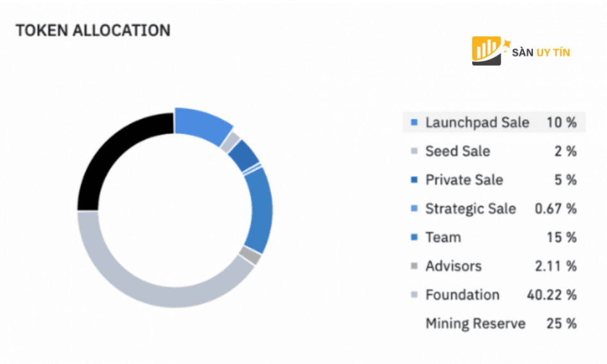
Task: Click the Team legend color marker
Action: coord(413,238)
